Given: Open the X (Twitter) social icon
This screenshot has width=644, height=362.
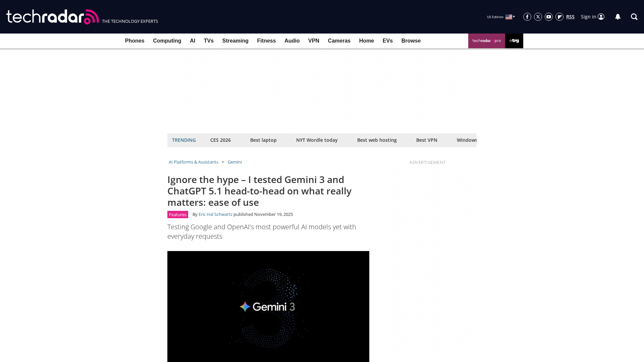Looking at the screenshot, I should tap(538, 17).
